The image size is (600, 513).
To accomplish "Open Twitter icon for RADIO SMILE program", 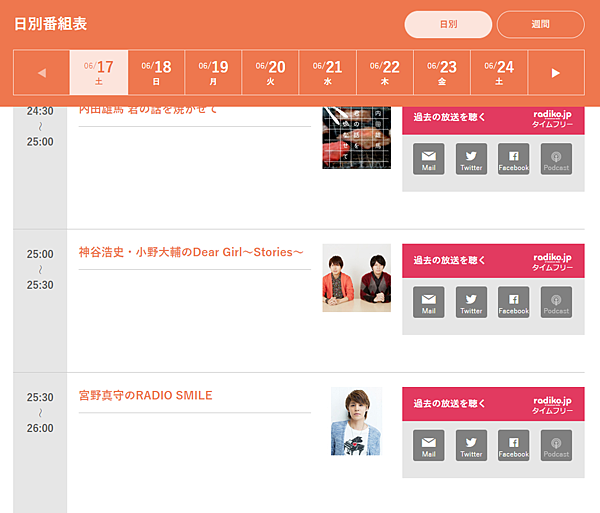I will (471, 445).
